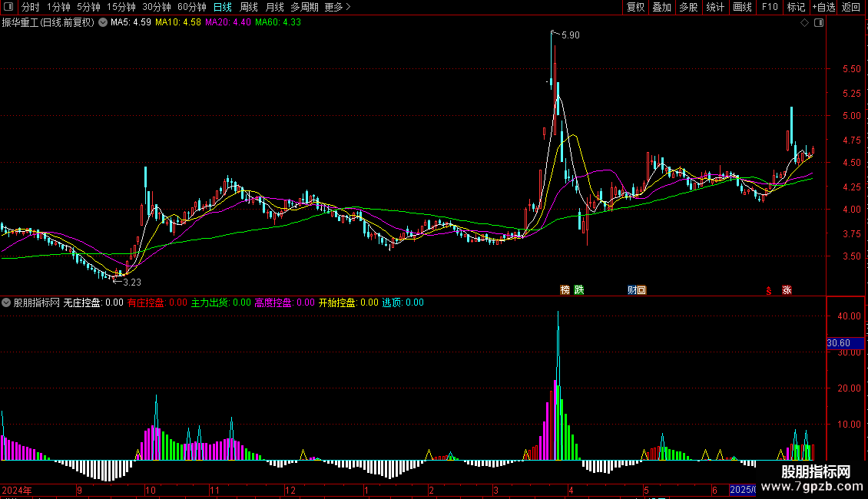The height and width of the screenshot is (499, 868).
Task: Click month 10 on the timeline
Action: point(150,490)
